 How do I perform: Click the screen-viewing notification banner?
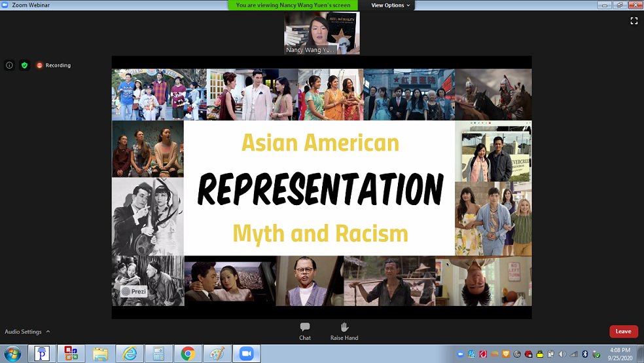coord(293,5)
